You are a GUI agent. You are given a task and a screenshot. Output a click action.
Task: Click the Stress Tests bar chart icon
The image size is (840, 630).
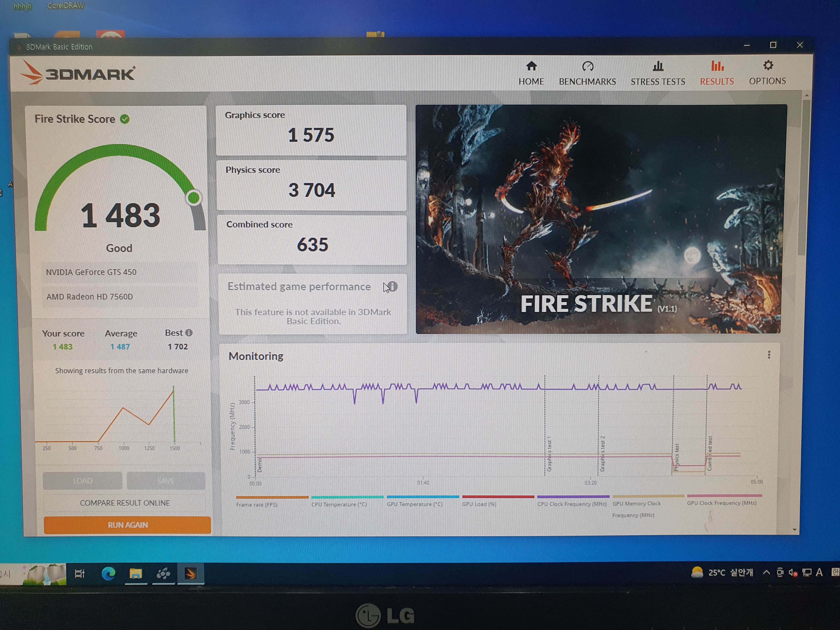[x=658, y=66]
